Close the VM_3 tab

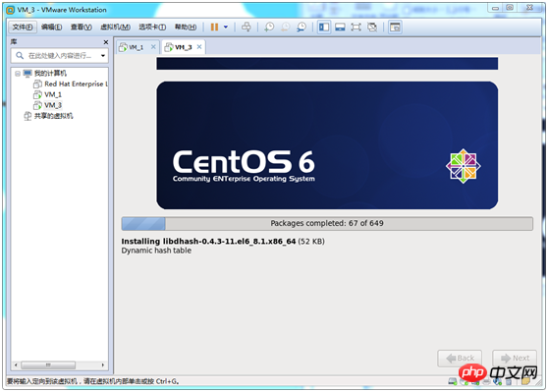199,47
